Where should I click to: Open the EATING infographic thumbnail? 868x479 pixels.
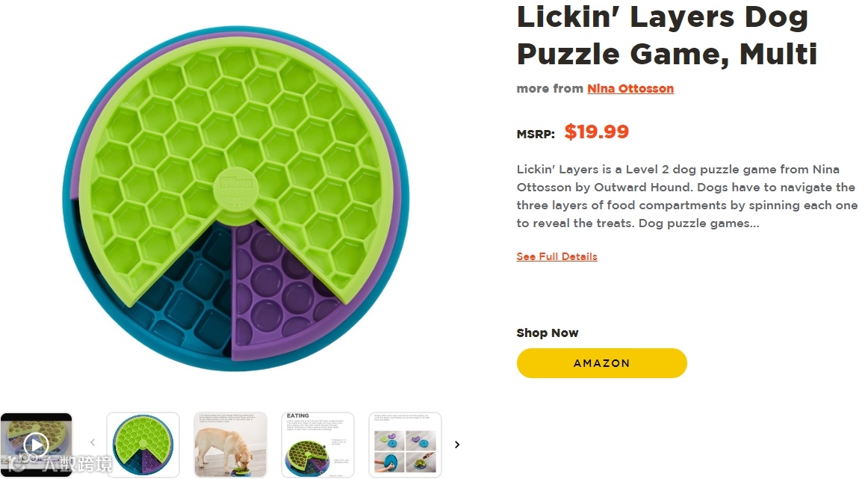pyautogui.click(x=317, y=445)
